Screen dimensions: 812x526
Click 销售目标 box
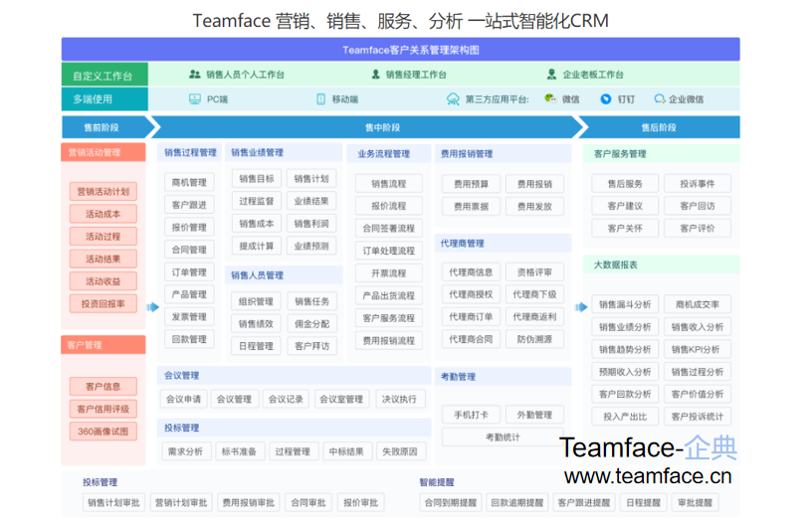click(257, 178)
